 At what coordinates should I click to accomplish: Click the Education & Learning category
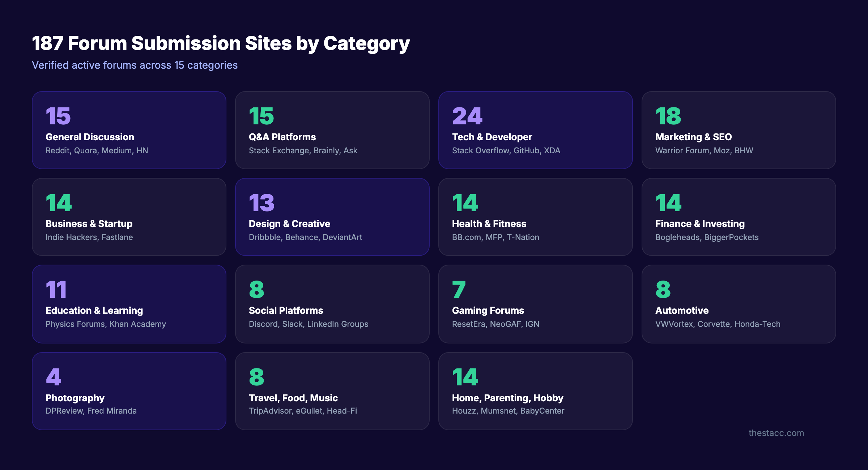128,304
